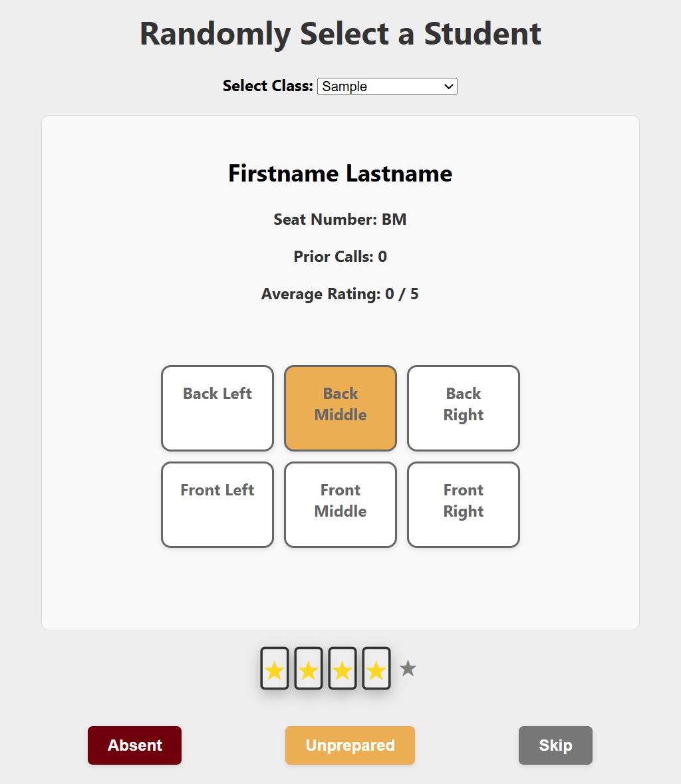Activate the Front Right seat zone
Image resolution: width=681 pixels, height=784 pixels.
tap(463, 504)
